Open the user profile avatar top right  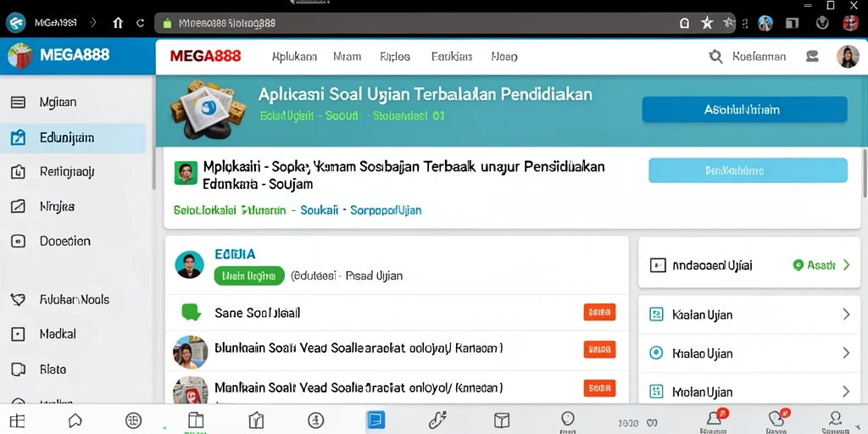[x=847, y=57]
